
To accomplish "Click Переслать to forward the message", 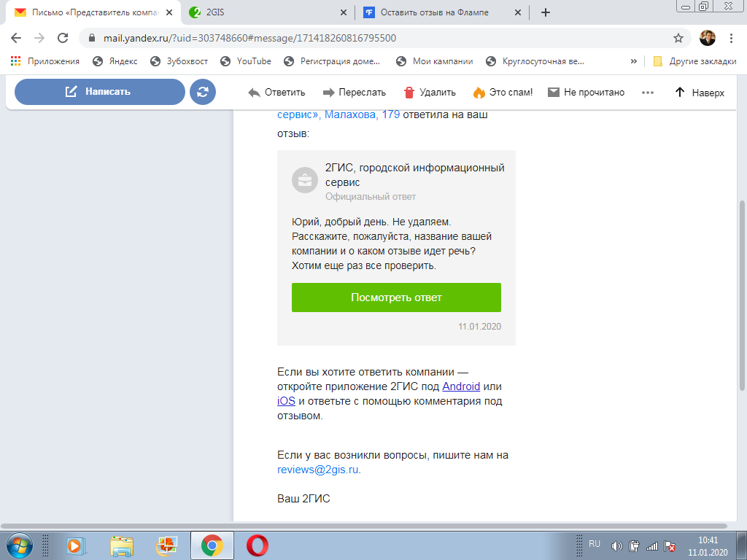I will [354, 93].
